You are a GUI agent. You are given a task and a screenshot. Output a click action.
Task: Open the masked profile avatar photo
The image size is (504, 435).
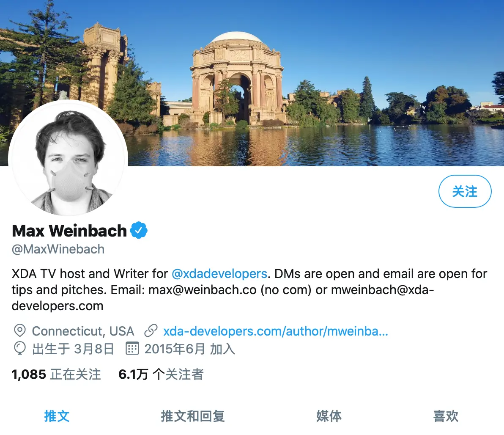68,158
